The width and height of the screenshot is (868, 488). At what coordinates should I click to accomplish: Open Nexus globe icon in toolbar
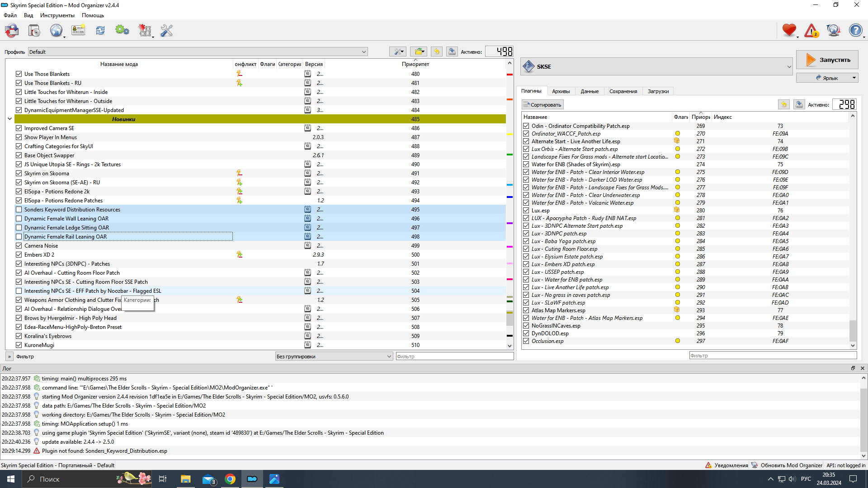point(56,31)
